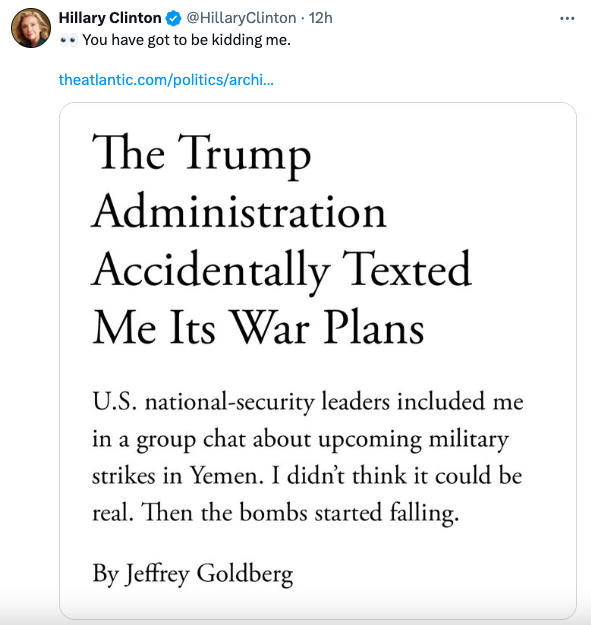Click the byline "By Jeffrey Goldberg"
Image resolution: width=591 pixels, height=625 pixels.
point(193,574)
